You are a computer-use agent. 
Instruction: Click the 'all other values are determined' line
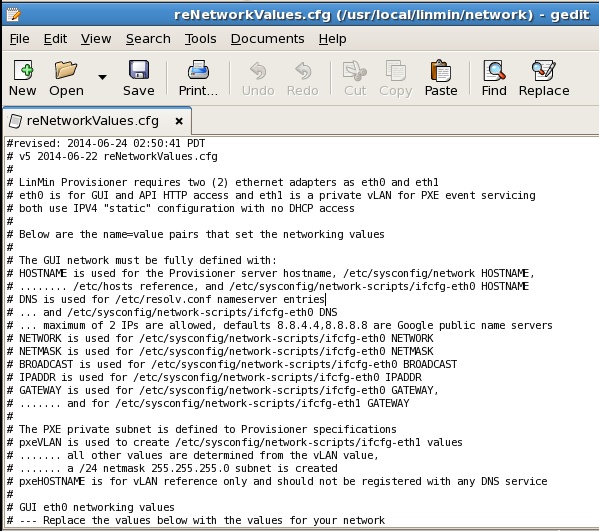(193, 455)
